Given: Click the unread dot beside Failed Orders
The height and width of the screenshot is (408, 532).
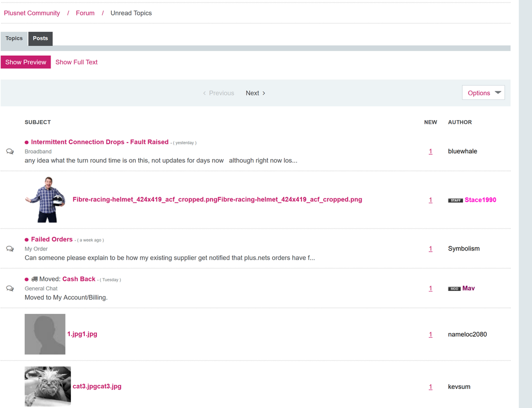Looking at the screenshot, I should (27, 240).
